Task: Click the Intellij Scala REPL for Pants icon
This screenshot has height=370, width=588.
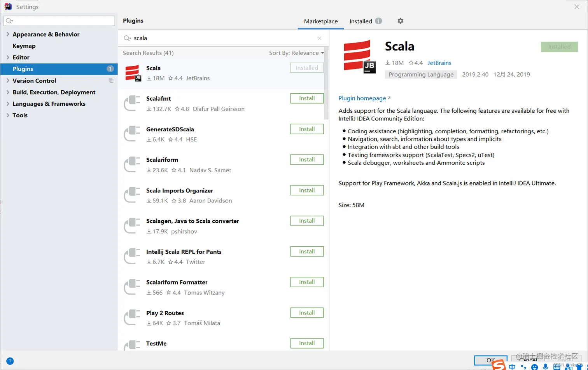Action: tap(132, 257)
